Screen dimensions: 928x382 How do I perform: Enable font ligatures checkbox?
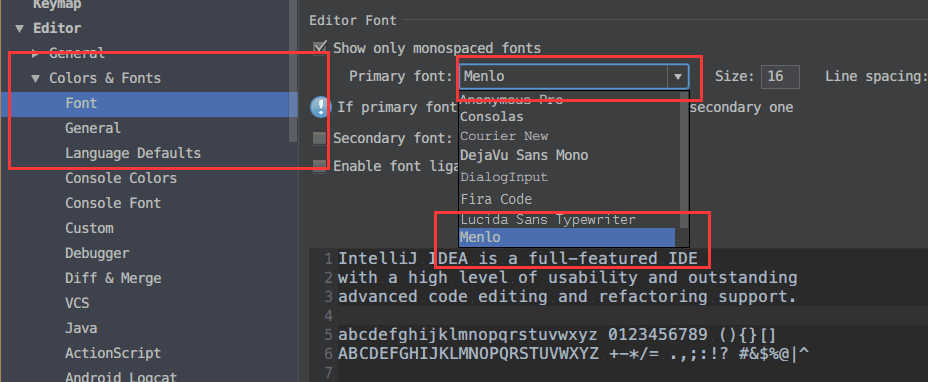click(x=320, y=166)
